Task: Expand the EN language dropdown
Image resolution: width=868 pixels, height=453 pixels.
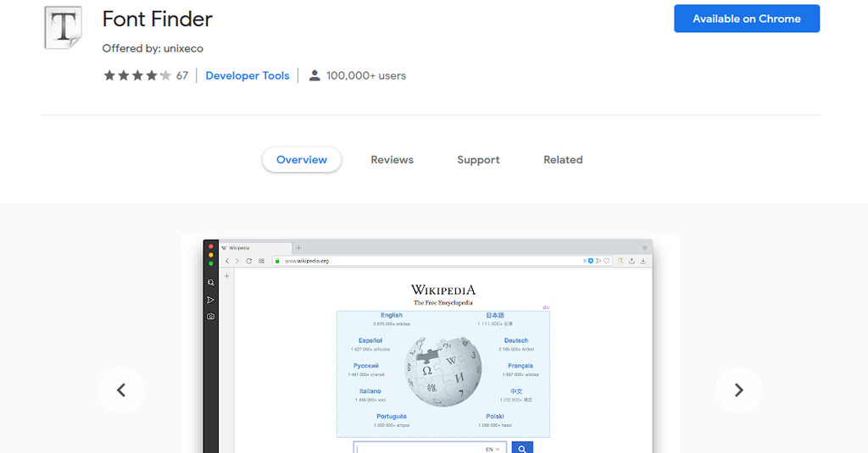Action: coord(495,449)
